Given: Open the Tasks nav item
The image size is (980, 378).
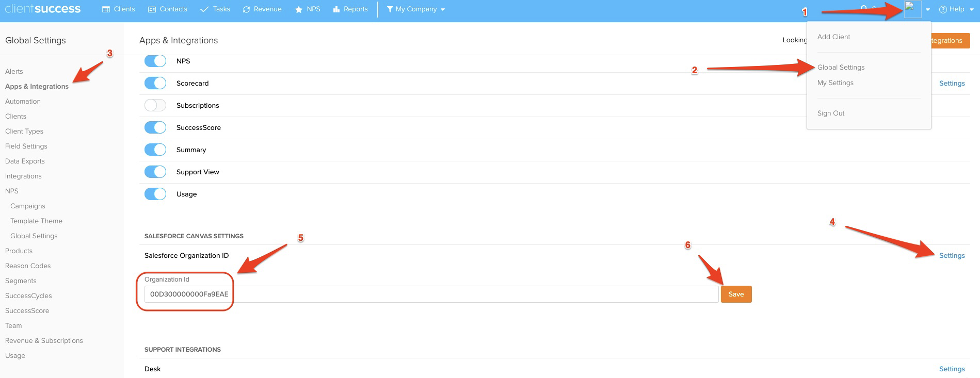Looking at the screenshot, I should pos(215,9).
